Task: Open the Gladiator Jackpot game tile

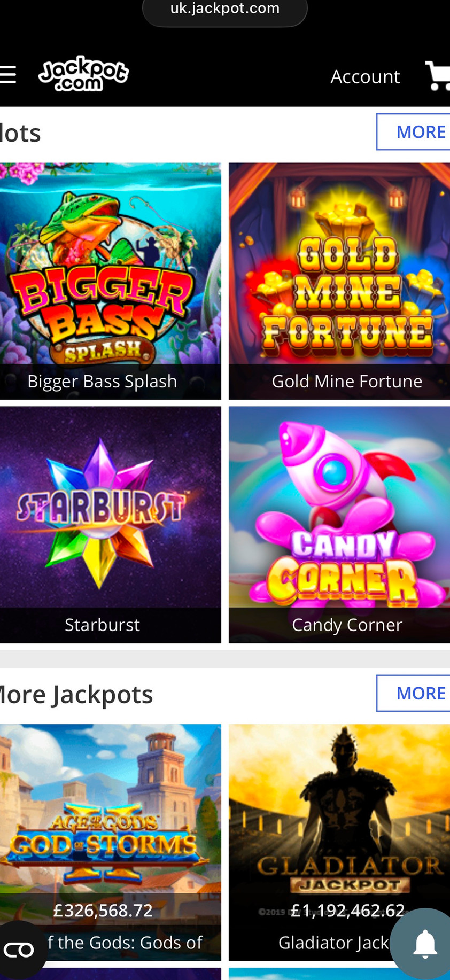Action: click(339, 842)
